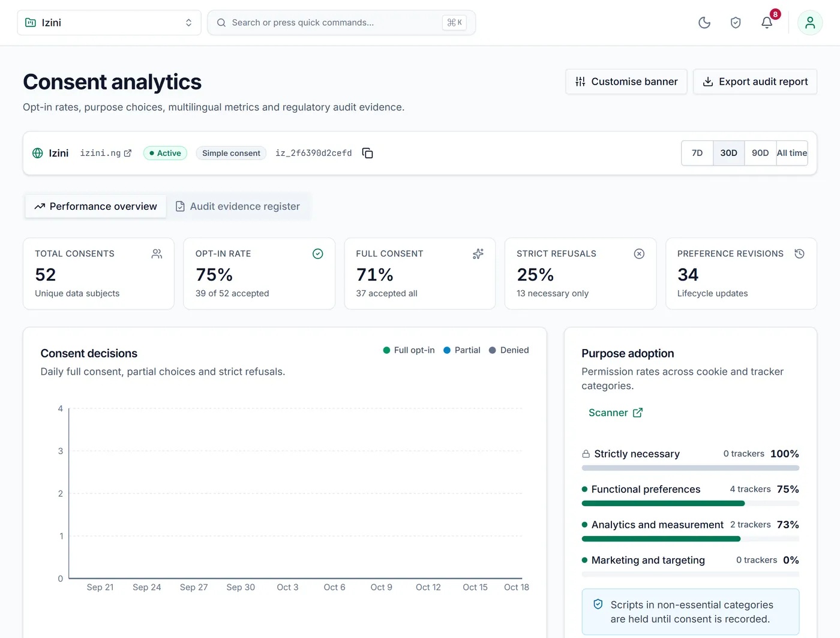Open the user profile avatar

[810, 23]
